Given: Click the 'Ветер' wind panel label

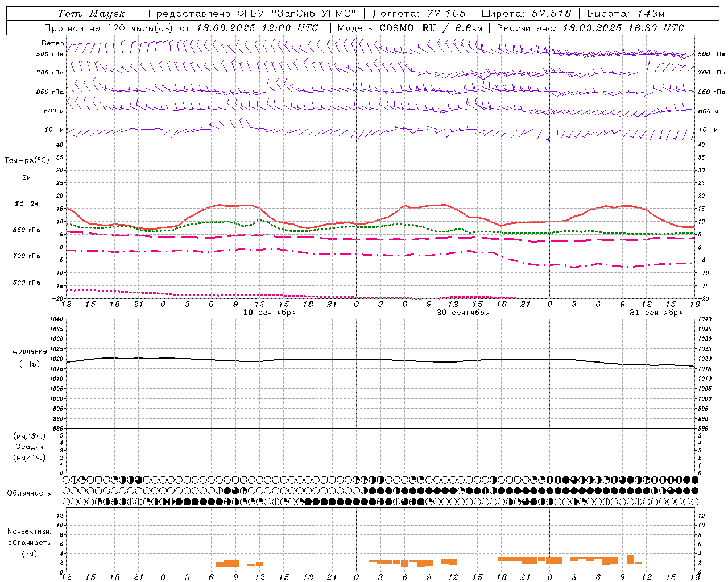Looking at the screenshot, I should coord(53,43).
